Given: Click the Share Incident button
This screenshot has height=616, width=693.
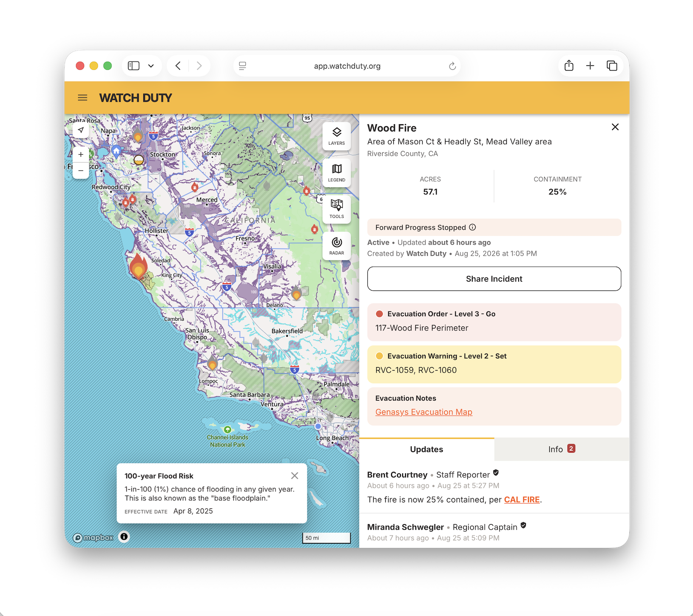Looking at the screenshot, I should pos(494,279).
